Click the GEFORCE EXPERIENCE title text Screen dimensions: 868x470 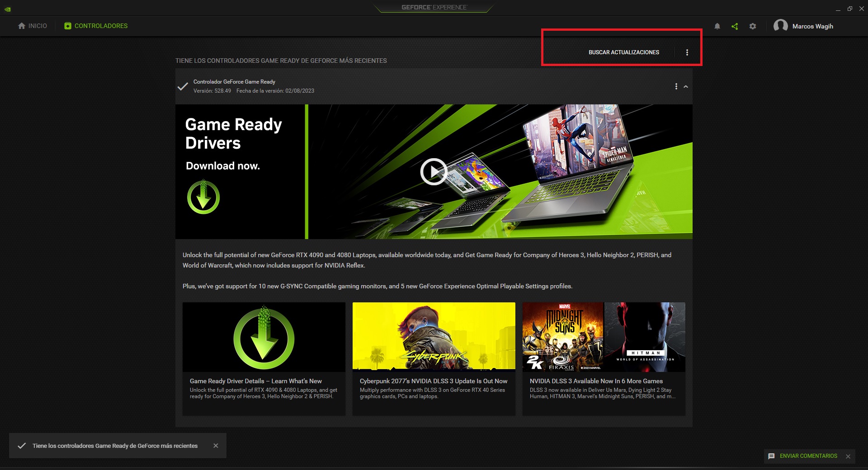434,7
